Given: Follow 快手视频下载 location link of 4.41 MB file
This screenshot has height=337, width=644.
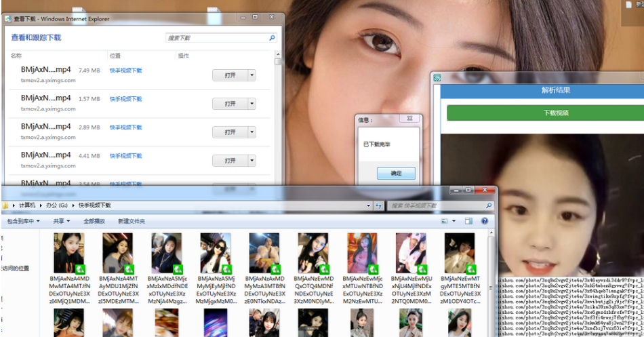Looking at the screenshot, I should click(x=125, y=156).
